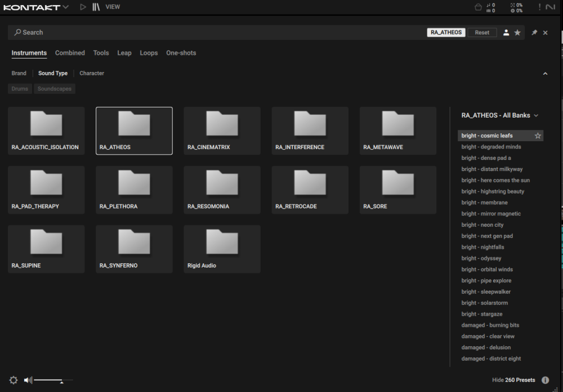This screenshot has width=563, height=392.
Task: Click the play triangle icon in header
Action: (x=83, y=7)
